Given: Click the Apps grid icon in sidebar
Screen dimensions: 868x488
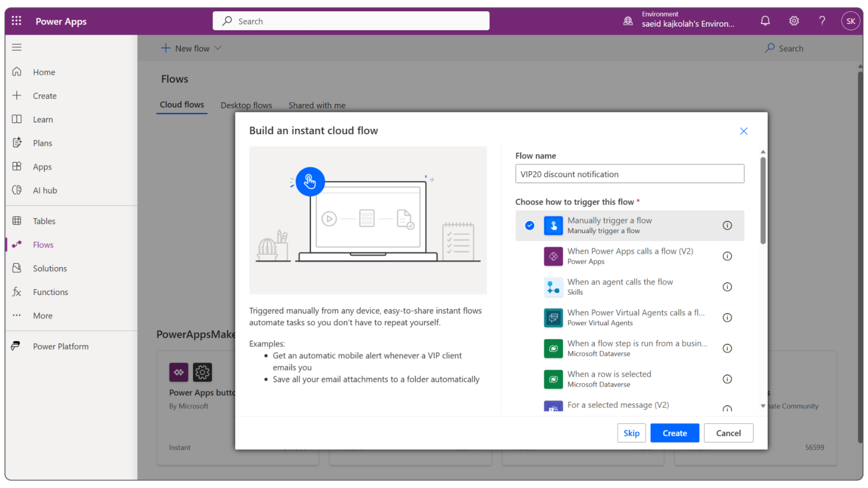Looking at the screenshot, I should click(x=17, y=166).
